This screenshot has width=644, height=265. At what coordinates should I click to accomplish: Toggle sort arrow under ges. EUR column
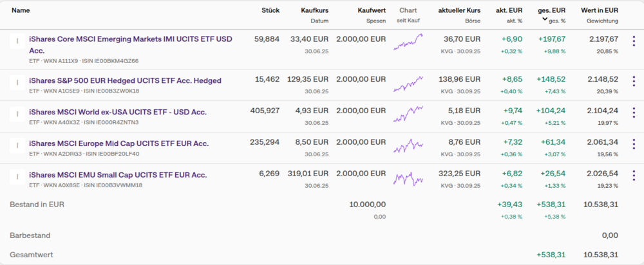(545, 20)
